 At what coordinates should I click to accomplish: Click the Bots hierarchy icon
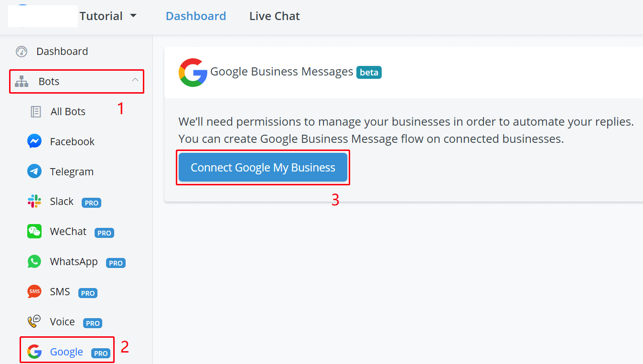pos(21,82)
